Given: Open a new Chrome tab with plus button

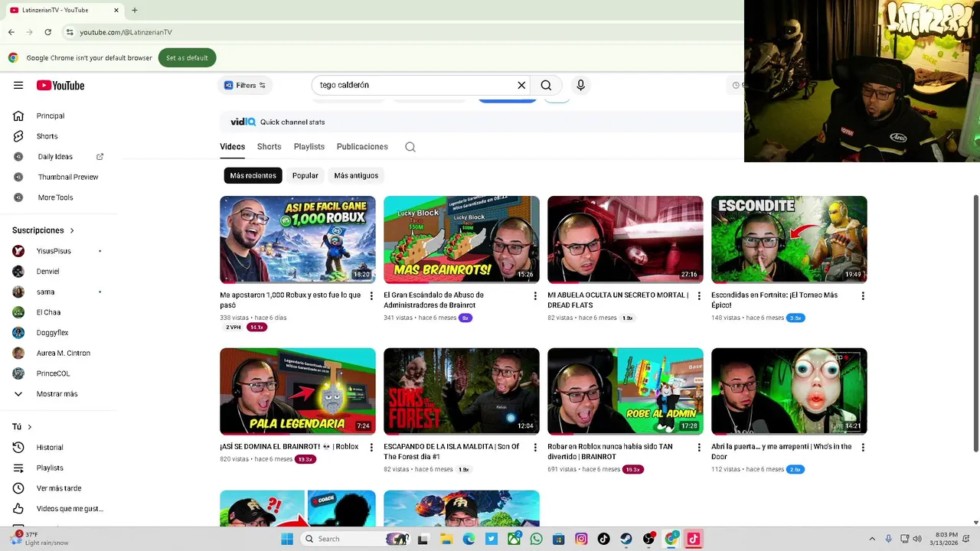Looking at the screenshot, I should point(135,11).
